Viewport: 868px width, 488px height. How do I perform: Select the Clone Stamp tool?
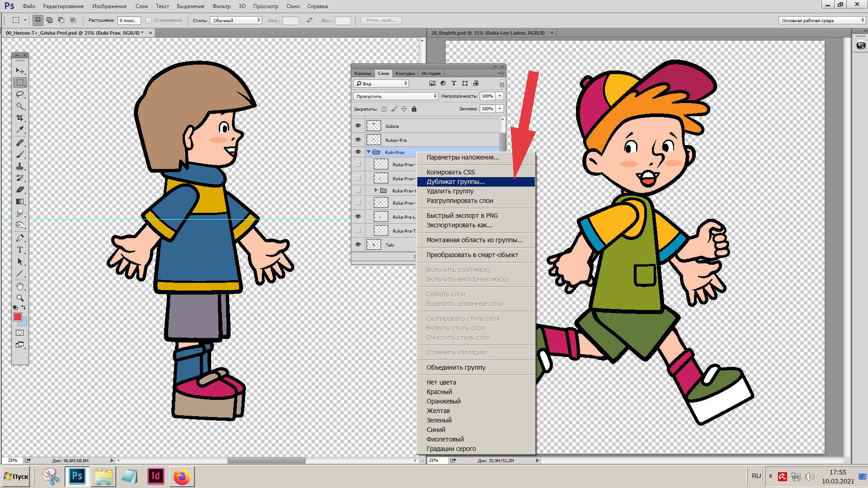click(x=20, y=166)
